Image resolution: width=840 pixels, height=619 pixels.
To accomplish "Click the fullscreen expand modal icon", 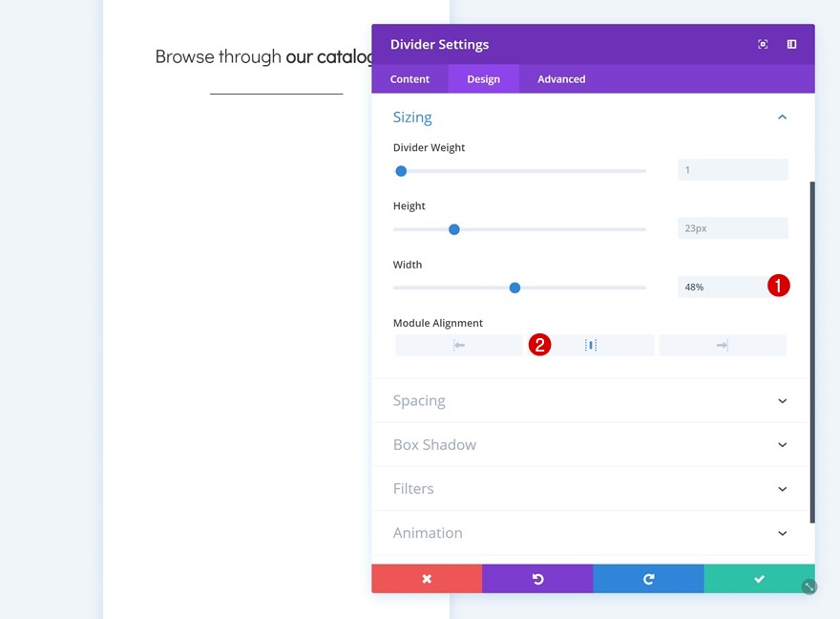I will coord(763,44).
